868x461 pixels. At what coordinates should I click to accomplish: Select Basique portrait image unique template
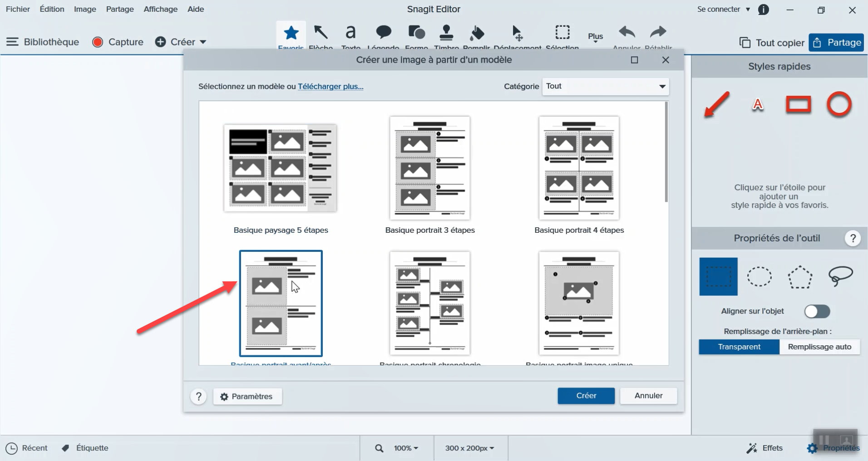tap(579, 304)
